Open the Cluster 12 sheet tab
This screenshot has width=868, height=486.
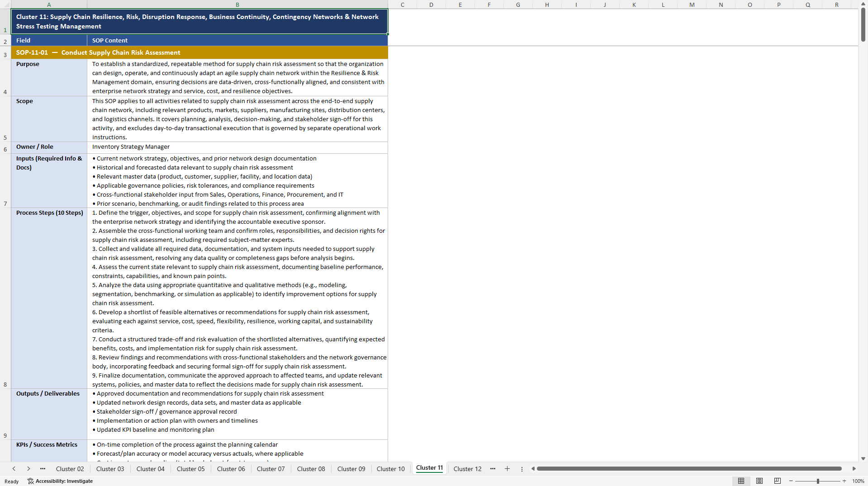pos(467,469)
